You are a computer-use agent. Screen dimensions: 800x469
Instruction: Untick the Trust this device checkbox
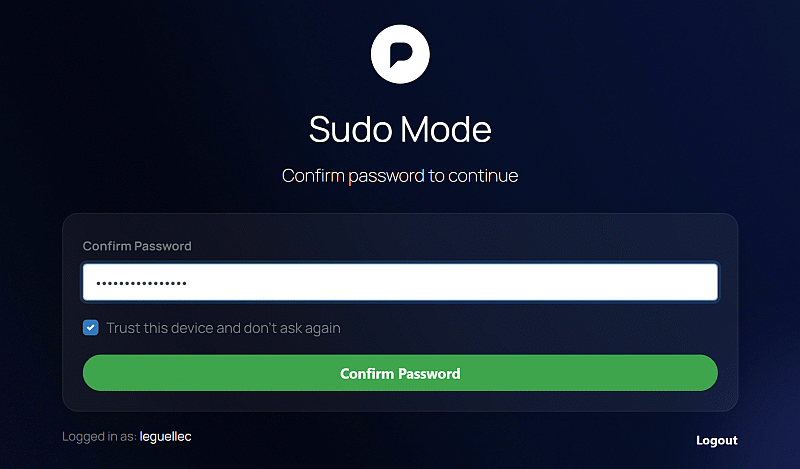click(x=91, y=328)
